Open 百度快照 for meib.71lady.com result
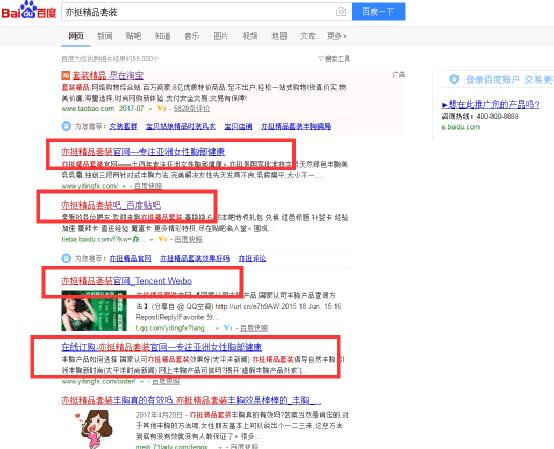Viewport: 554px width, 449px height. 244,447
